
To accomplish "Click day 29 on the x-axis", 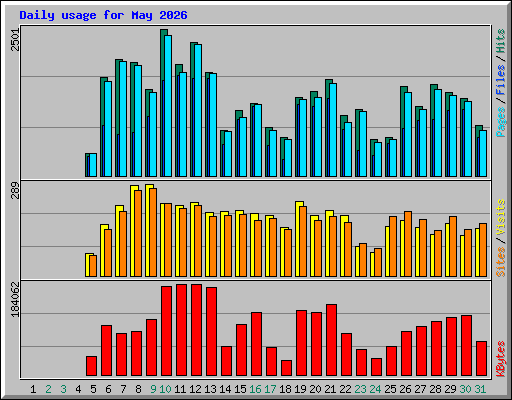I will (x=450, y=389).
